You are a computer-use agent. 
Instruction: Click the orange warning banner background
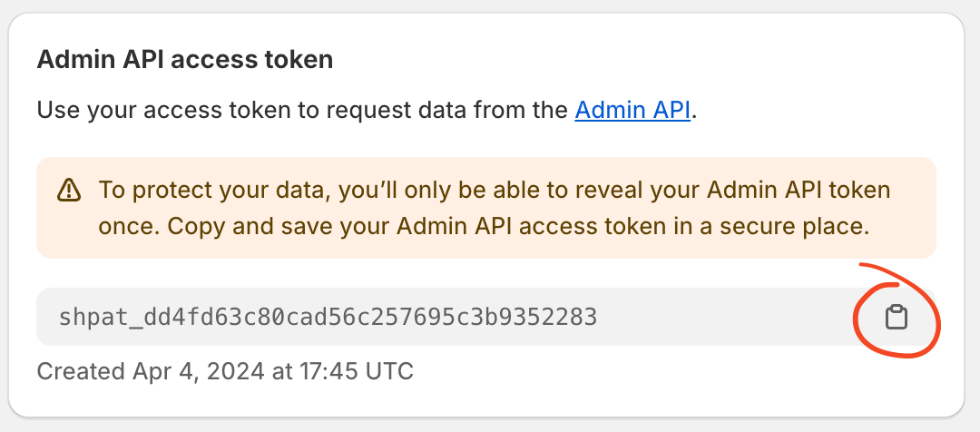click(486, 208)
